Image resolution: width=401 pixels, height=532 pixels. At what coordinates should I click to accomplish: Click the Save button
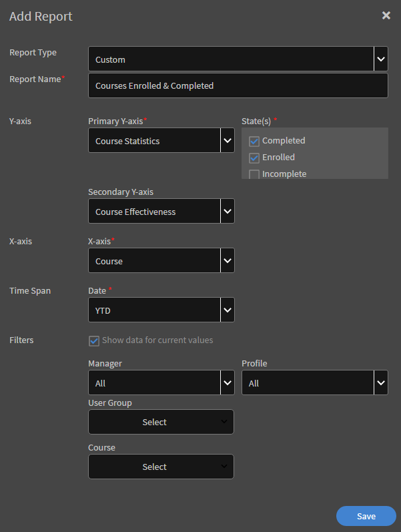click(366, 516)
